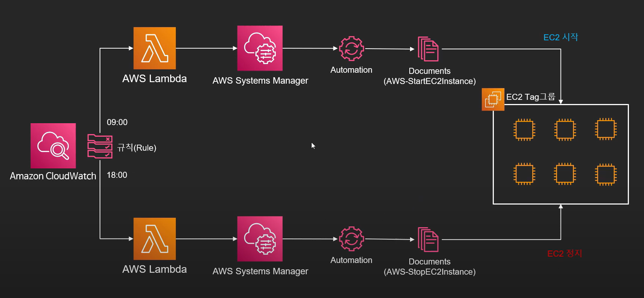644x298 pixels.
Task: Click the '09:00' schedule time text
Action: 117,122
